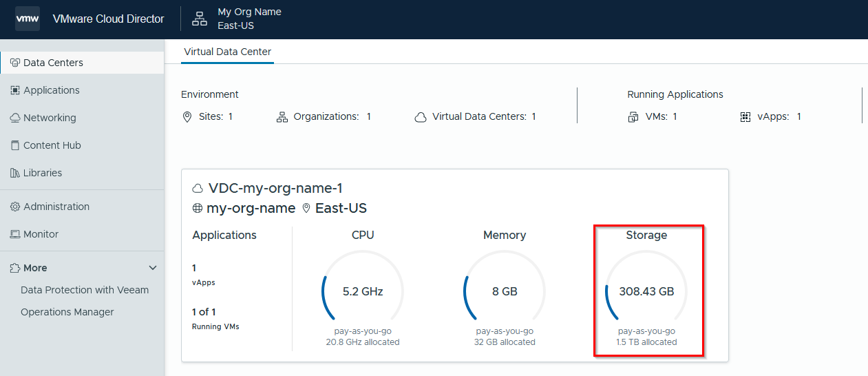Click the More puzzle-piece icon
Image resolution: width=868 pixels, height=376 pixels.
(15, 268)
